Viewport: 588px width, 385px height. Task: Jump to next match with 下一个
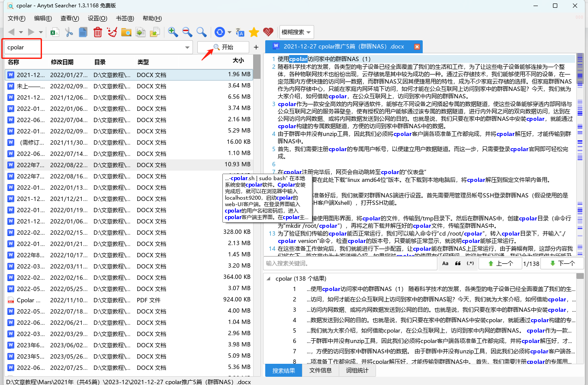pos(562,263)
